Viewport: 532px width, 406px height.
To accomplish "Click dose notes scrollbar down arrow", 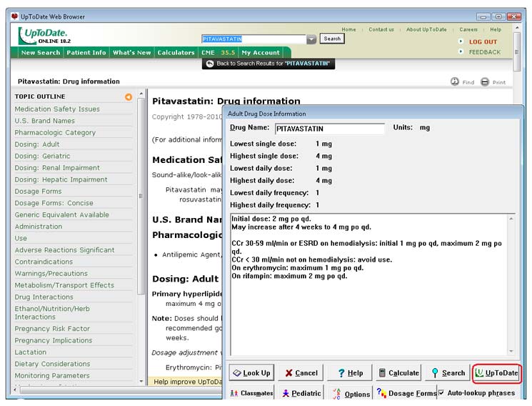I will pyautogui.click(x=511, y=351).
